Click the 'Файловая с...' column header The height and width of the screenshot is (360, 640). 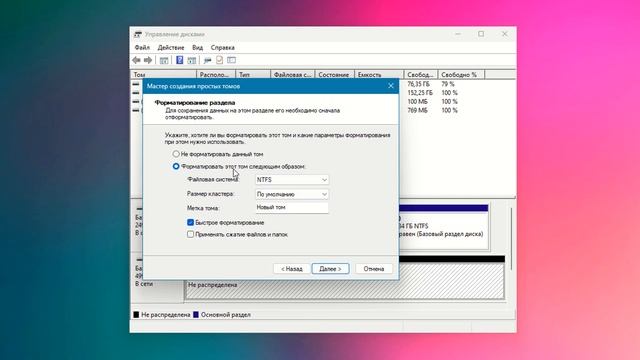click(x=293, y=75)
